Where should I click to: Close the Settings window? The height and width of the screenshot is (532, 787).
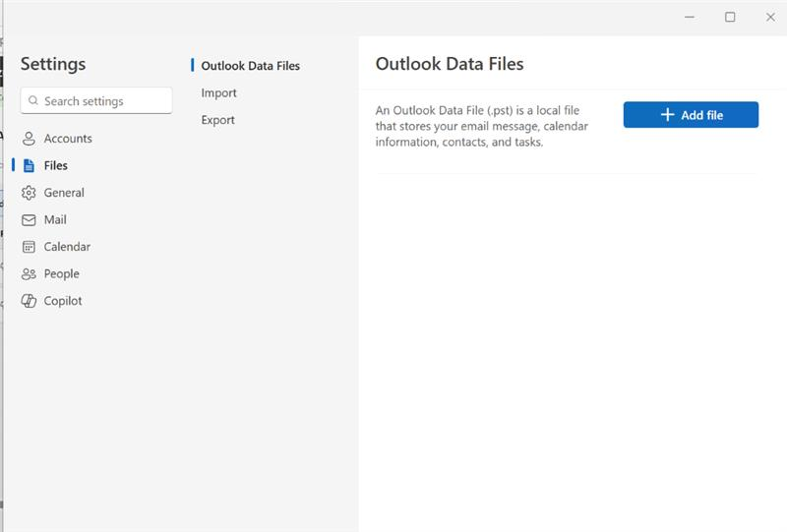770,17
